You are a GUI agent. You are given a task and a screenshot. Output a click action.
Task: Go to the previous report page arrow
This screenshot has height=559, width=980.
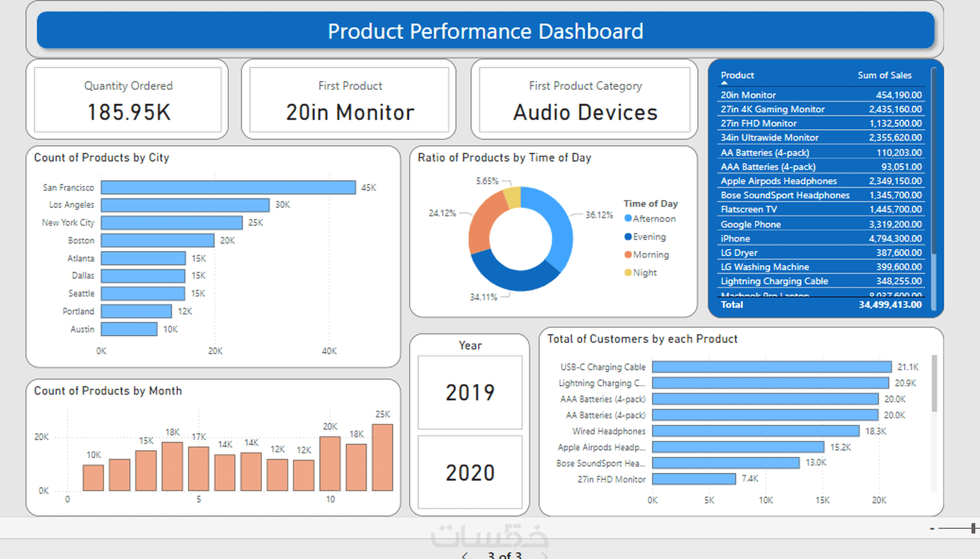(x=465, y=556)
